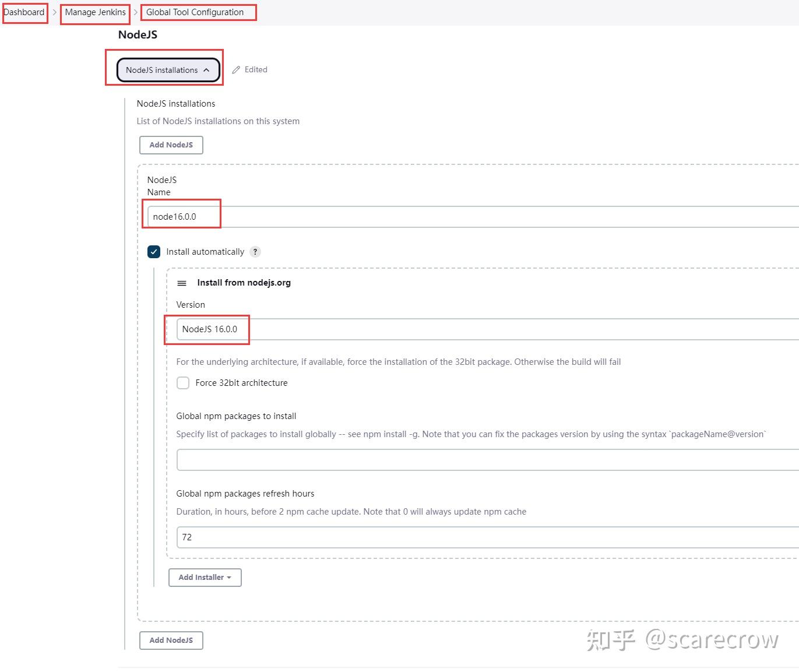799x672 pixels.
Task: Click the drag handle beside Install from nodejs.org
Action: pos(182,283)
